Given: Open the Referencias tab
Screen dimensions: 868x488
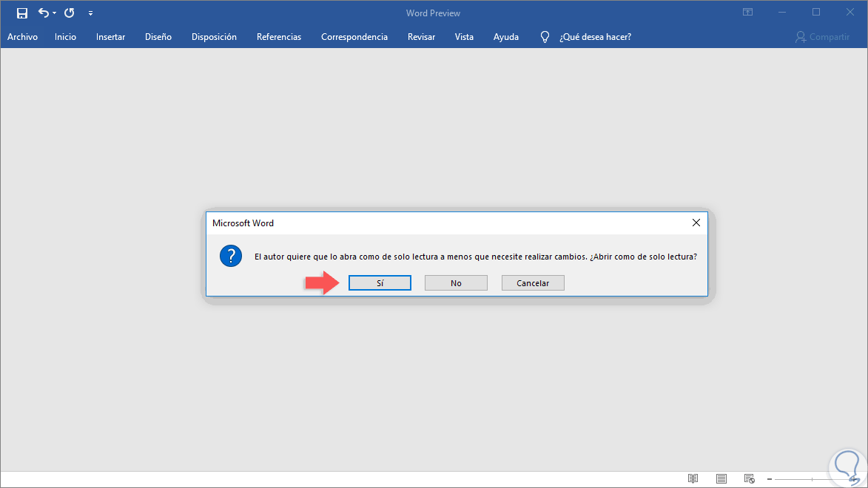Looking at the screenshot, I should (279, 36).
